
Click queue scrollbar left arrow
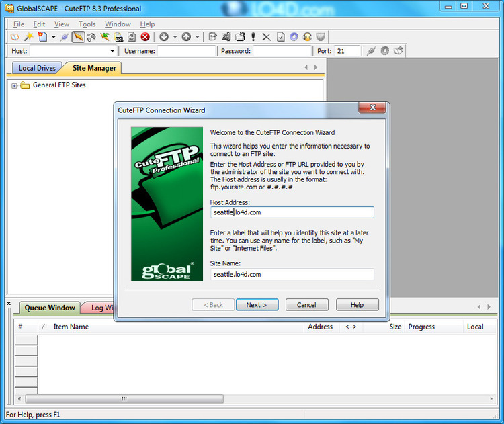click(x=19, y=399)
